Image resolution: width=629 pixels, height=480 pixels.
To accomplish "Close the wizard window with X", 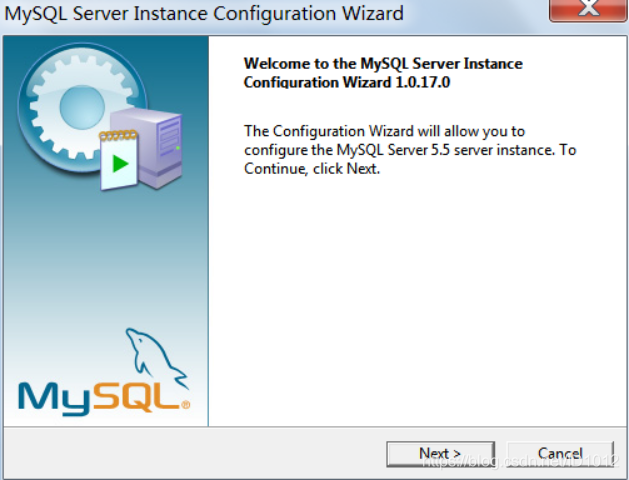I will pyautogui.click(x=588, y=9).
